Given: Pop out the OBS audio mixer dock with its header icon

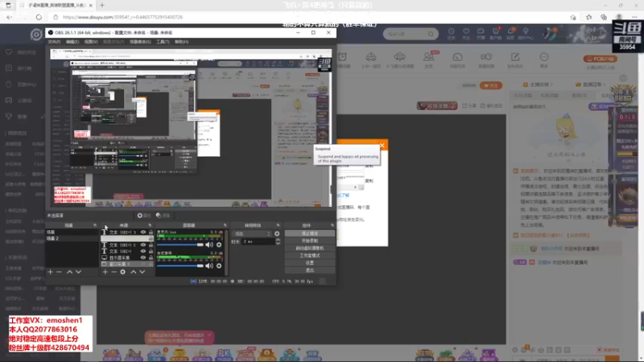Looking at the screenshot, I should [225, 225].
